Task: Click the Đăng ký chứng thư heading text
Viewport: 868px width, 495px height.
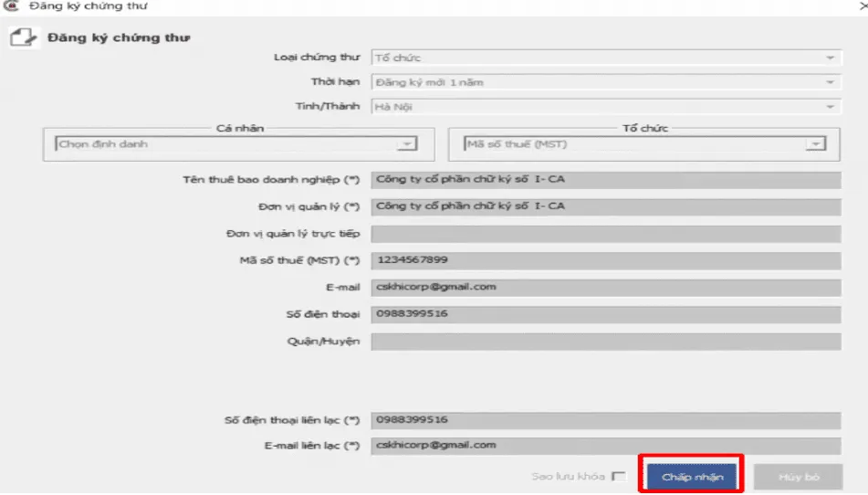Action: [x=119, y=37]
